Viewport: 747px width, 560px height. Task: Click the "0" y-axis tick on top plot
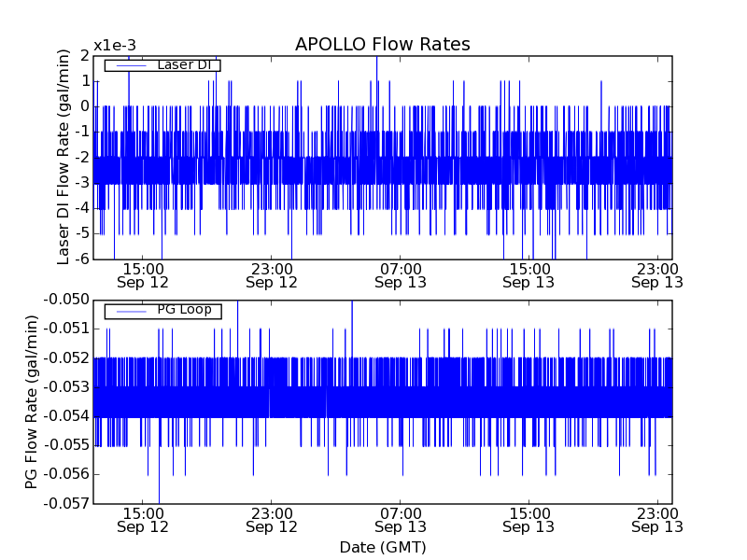tap(84, 106)
